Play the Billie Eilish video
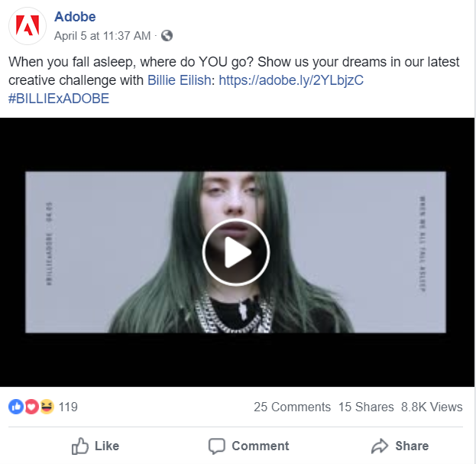 pos(236,252)
